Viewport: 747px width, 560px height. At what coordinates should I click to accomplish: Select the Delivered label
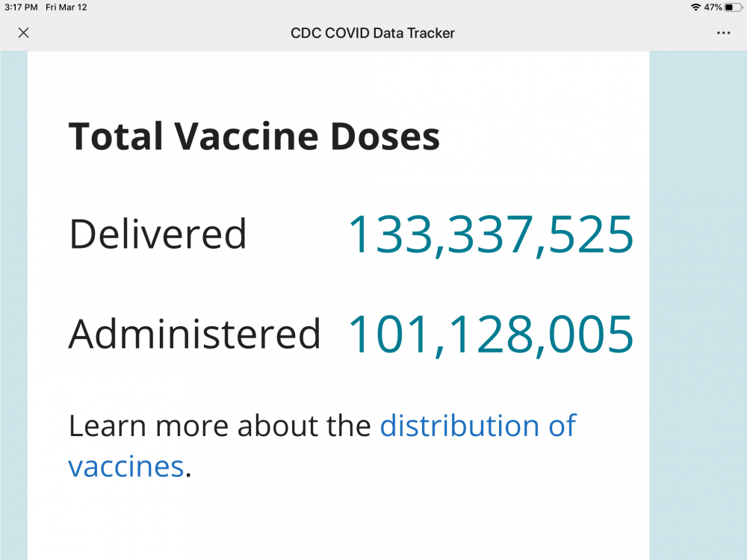click(x=158, y=234)
